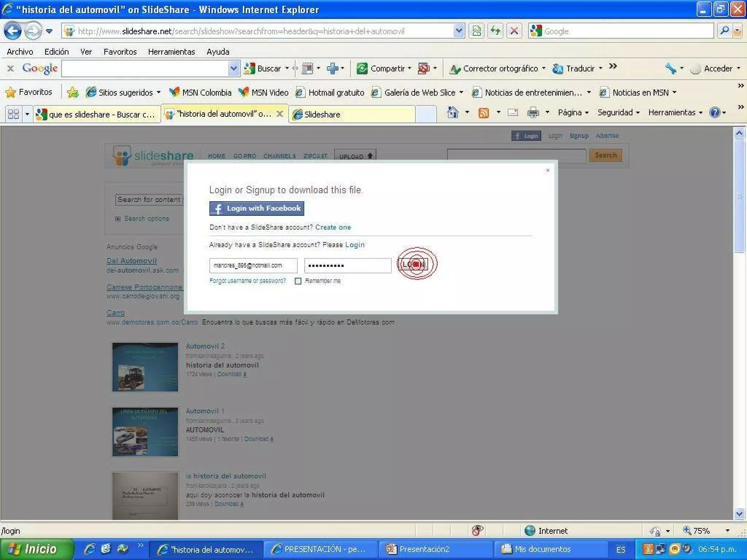Click the search magnifier icon
747x560 pixels.
pyautogui.click(x=724, y=31)
